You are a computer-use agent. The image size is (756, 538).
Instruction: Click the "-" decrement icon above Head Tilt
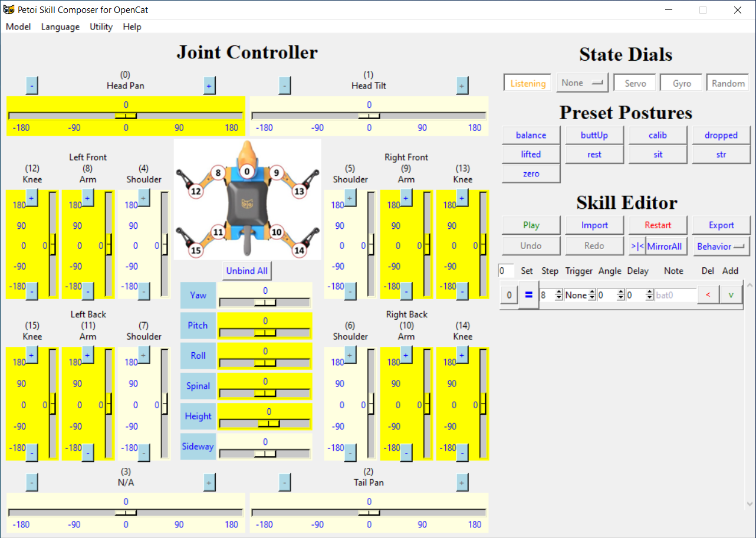285,86
